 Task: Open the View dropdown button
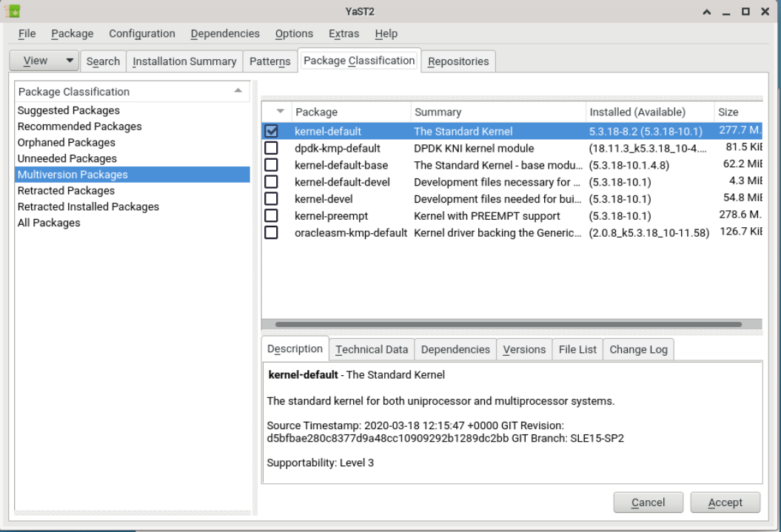tap(44, 61)
